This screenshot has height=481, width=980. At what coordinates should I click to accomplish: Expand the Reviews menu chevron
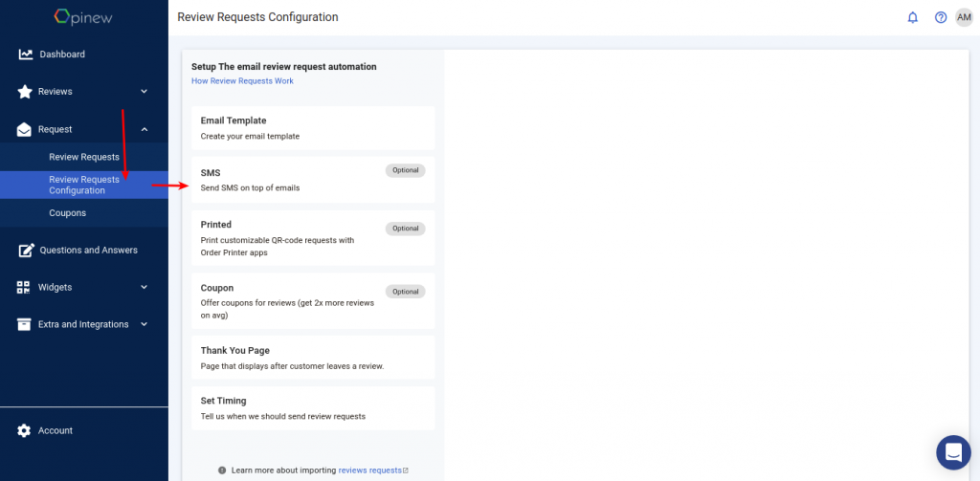point(144,91)
